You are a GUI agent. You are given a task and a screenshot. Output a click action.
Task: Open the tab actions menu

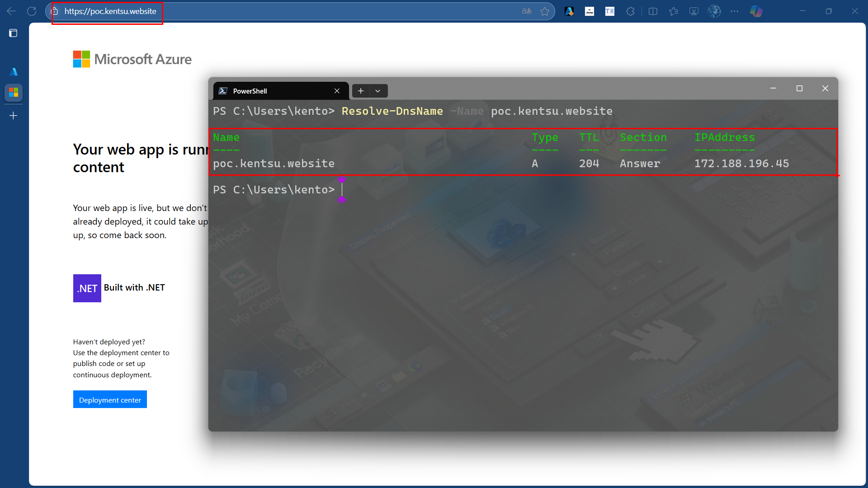click(x=13, y=33)
